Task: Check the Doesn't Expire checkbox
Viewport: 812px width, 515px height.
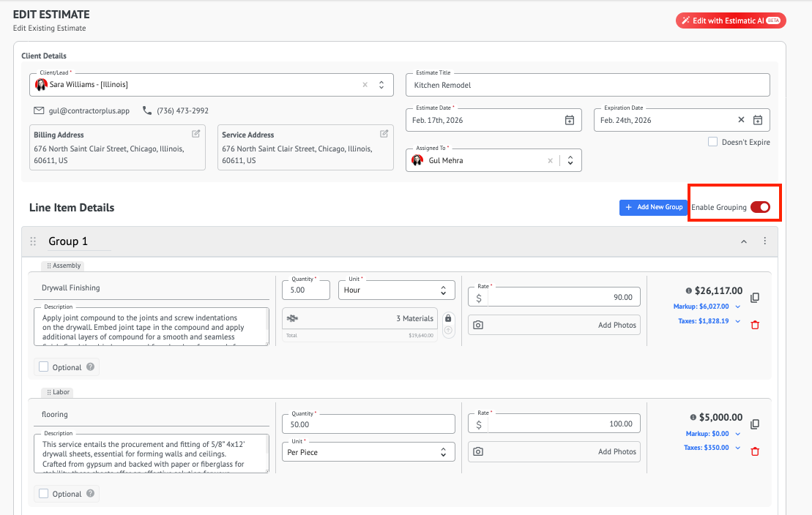Action: (x=712, y=142)
